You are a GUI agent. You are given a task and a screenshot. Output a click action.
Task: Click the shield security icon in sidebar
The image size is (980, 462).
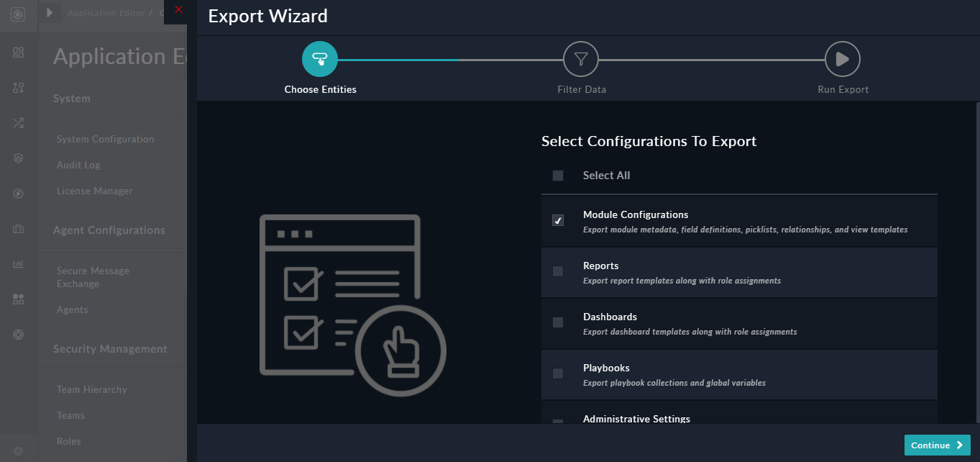18,158
